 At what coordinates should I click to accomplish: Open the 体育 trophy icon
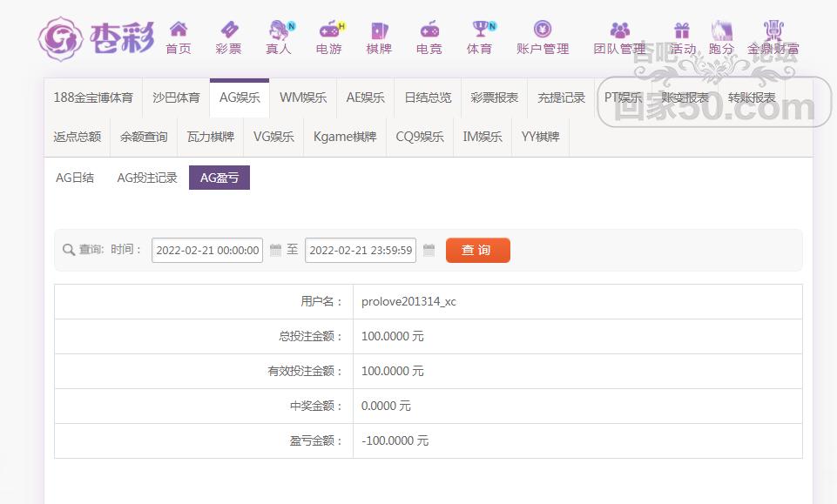click(482, 30)
